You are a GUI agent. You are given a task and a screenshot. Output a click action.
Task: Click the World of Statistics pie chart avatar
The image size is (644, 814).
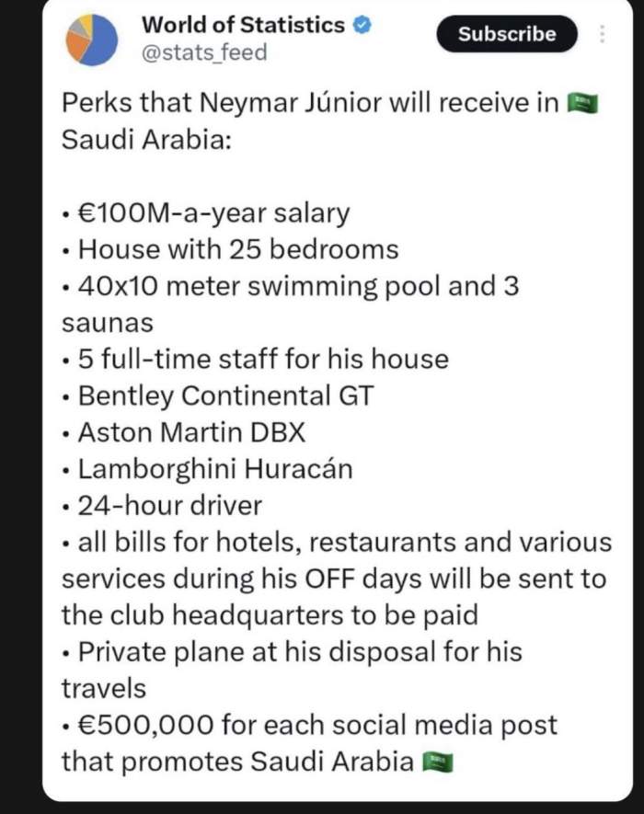click(x=92, y=41)
